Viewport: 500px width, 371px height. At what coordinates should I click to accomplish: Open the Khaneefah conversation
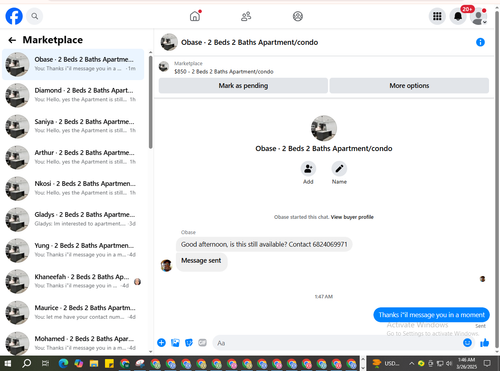click(73, 281)
